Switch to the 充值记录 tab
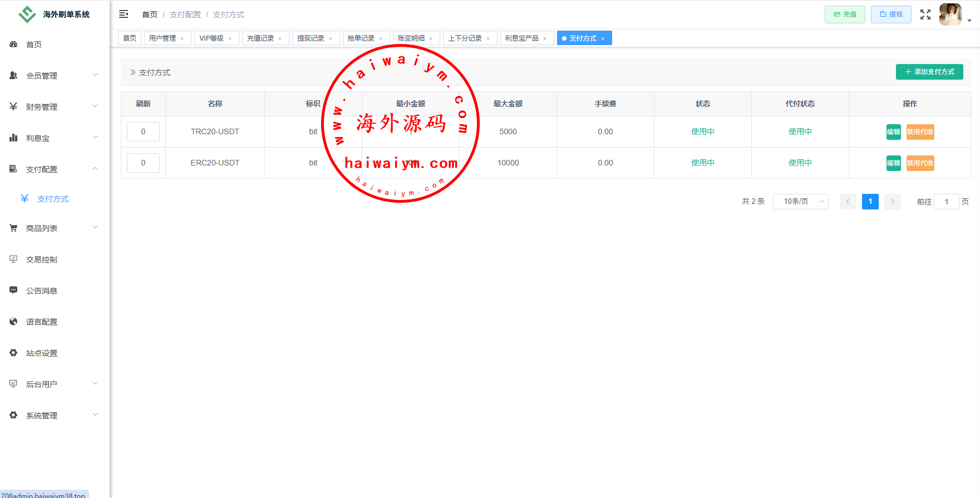The width and height of the screenshot is (980, 498). pos(260,38)
